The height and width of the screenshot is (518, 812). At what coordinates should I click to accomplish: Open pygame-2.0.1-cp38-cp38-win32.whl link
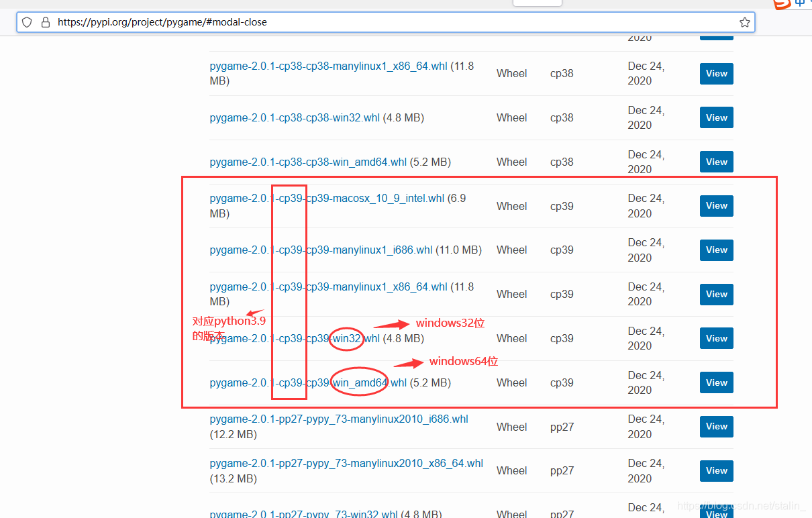click(x=295, y=117)
